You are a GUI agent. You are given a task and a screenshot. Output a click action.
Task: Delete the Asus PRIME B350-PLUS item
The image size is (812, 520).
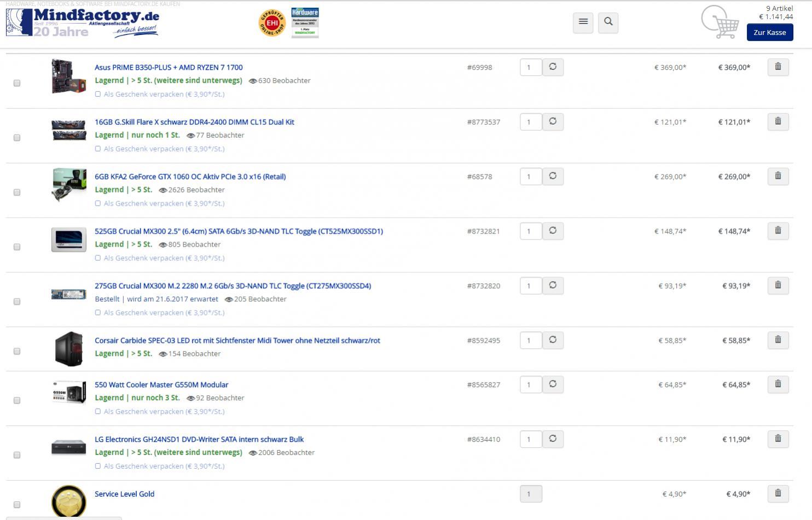(x=778, y=67)
